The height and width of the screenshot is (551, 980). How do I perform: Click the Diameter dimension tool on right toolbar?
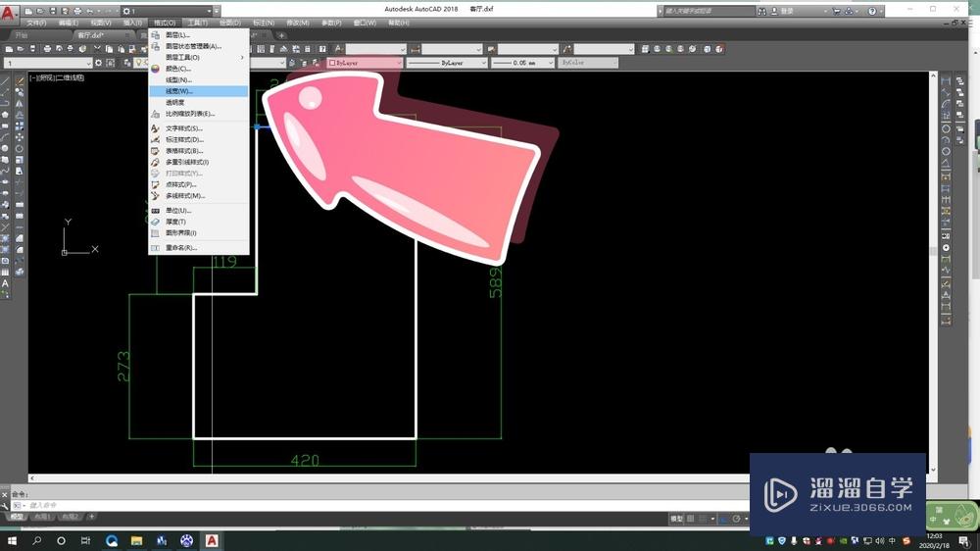946,151
